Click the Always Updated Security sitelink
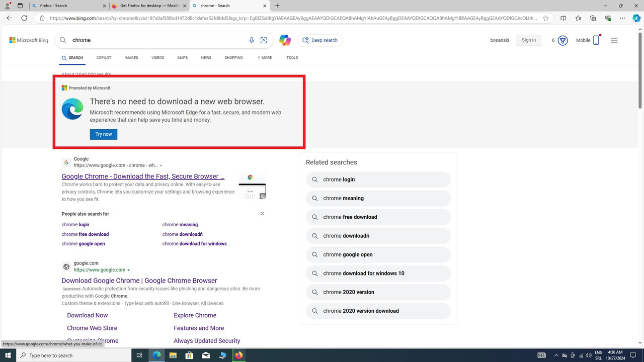This screenshot has height=362, width=644. pos(207,341)
